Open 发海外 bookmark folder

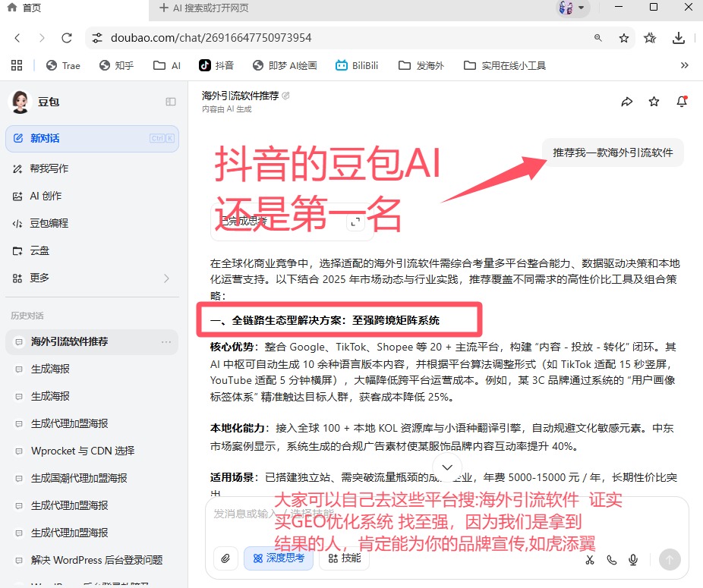421,66
